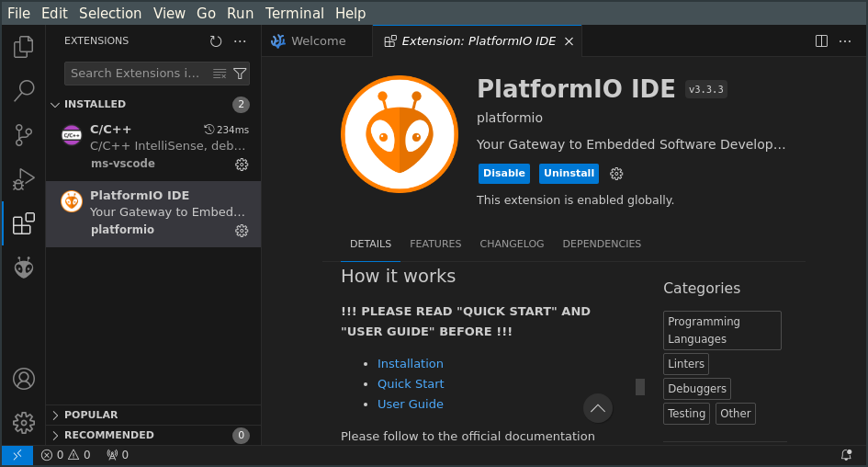Click the large PlatformIO logo
This screenshot has width=868, height=467.
(x=400, y=134)
